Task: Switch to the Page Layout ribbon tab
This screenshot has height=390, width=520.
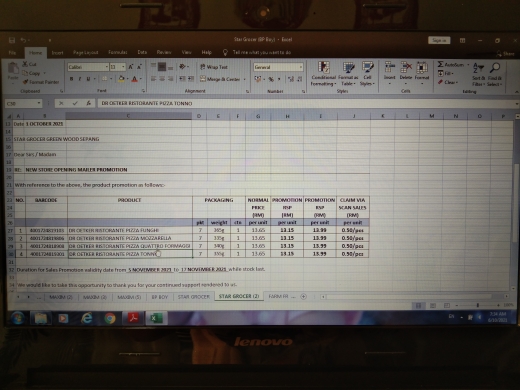Action: (x=85, y=53)
